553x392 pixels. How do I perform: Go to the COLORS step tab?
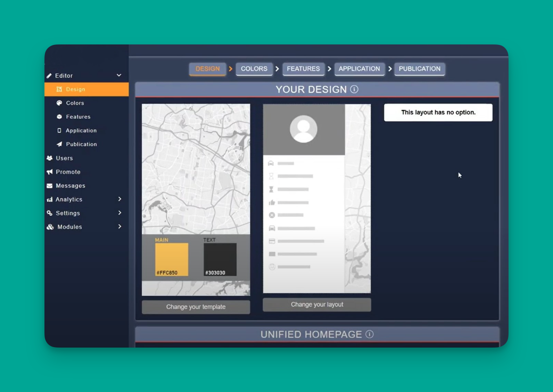(x=254, y=69)
